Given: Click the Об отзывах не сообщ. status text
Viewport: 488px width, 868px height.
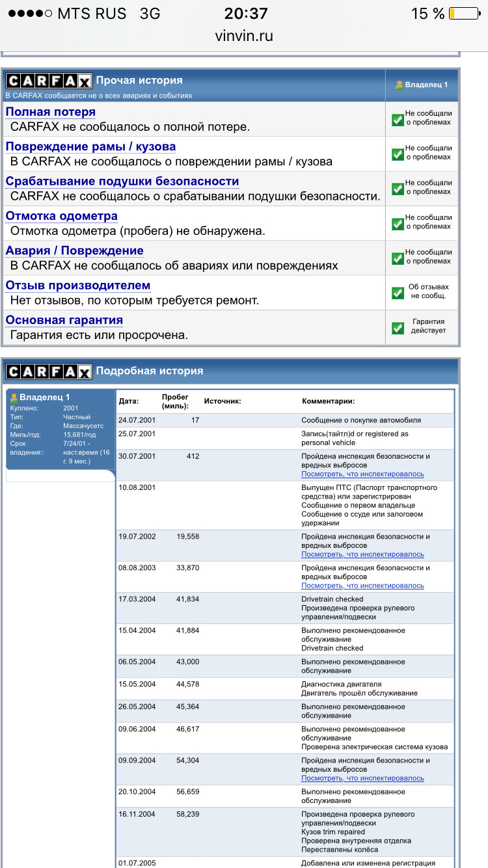Looking at the screenshot, I should tap(428, 292).
